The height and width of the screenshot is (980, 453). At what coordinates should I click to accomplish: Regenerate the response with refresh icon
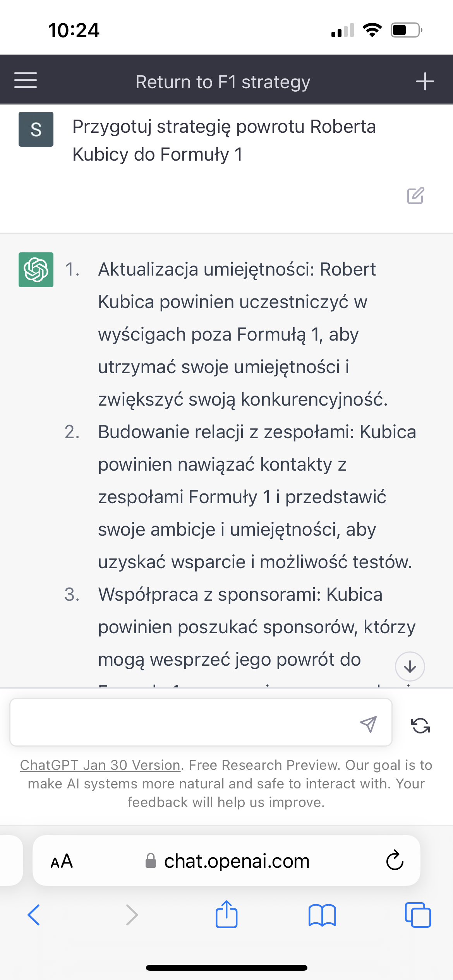(420, 725)
